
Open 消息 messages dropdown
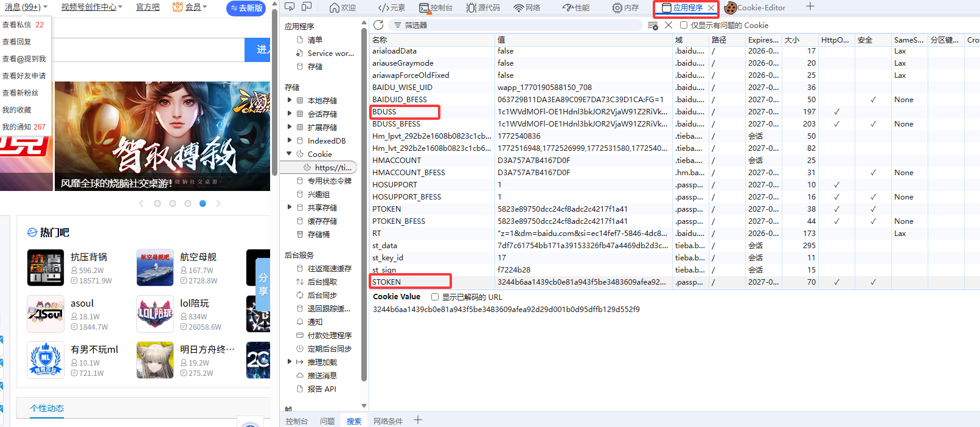pos(26,7)
